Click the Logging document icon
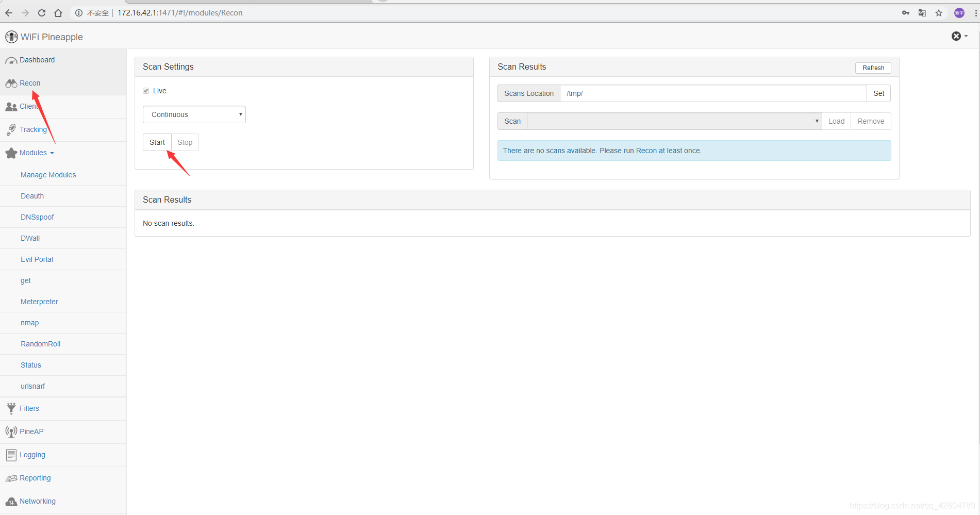 coord(11,455)
